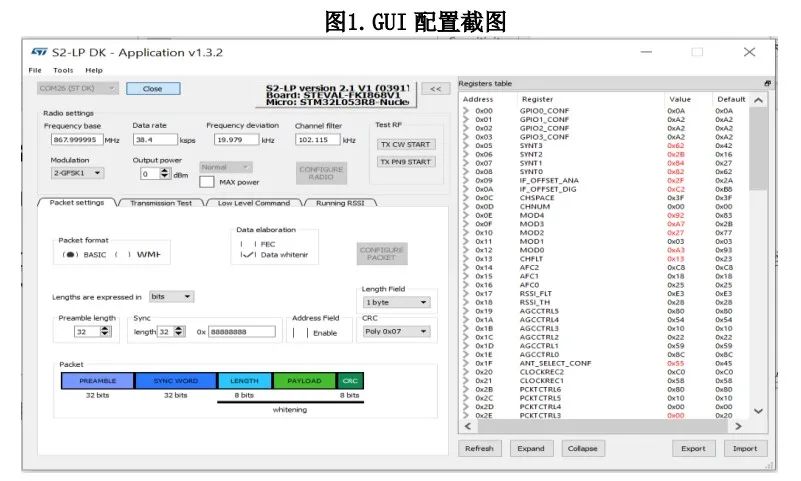Toggle the MAX power checkbox
Image resolution: width=801 pixels, height=481 pixels.
coord(206,182)
